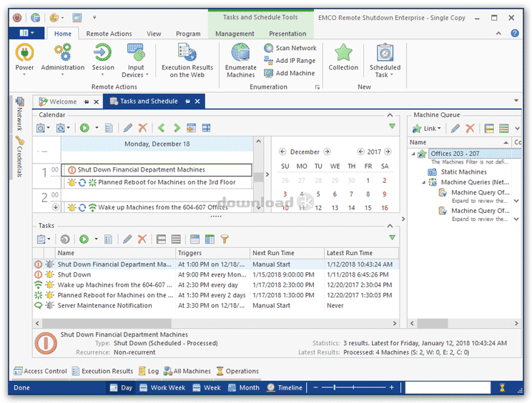
Task: Open the Operations panel
Action: (x=237, y=371)
